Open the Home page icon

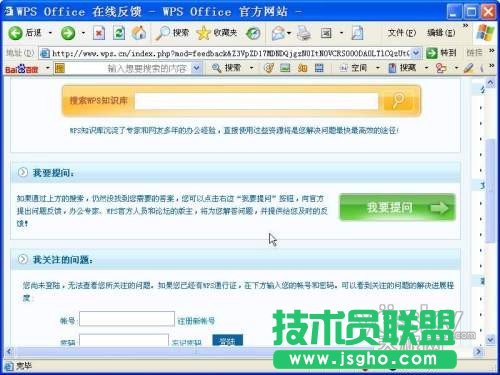point(139,33)
